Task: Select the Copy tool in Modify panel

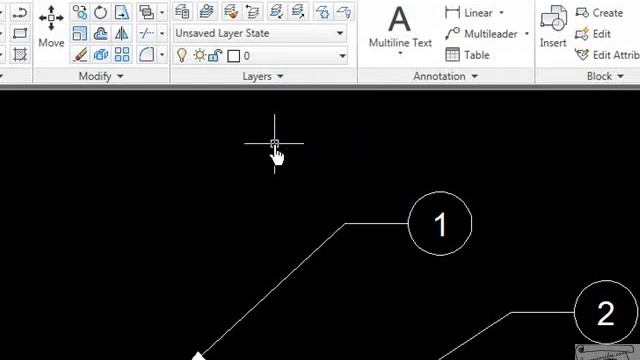Action: coord(80,12)
